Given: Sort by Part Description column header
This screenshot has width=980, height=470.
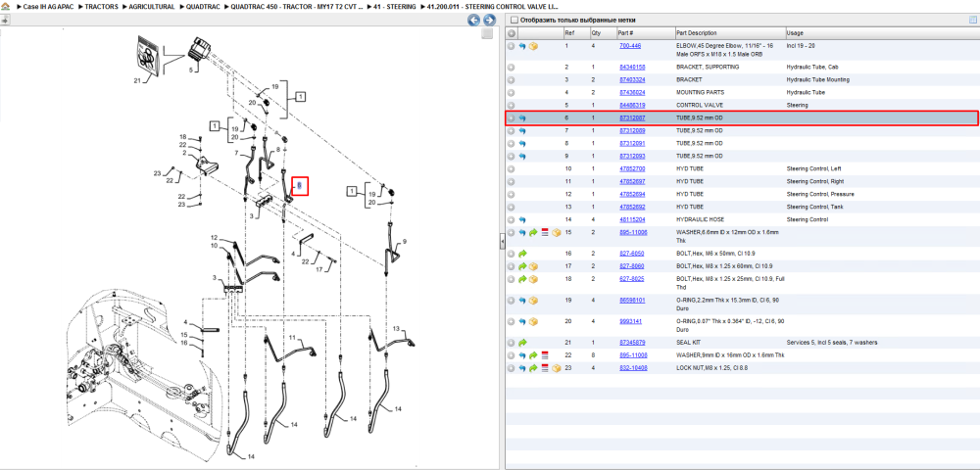Looking at the screenshot, I should tap(729, 33).
